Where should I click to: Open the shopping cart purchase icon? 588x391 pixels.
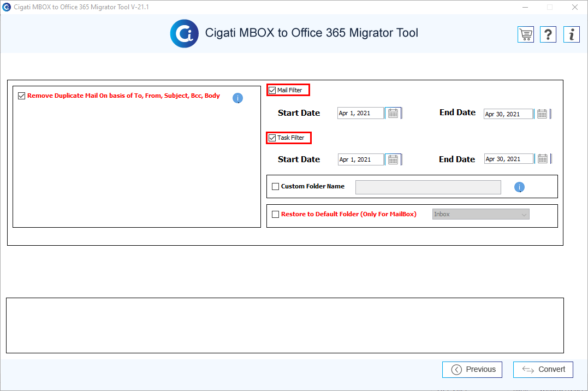click(526, 34)
